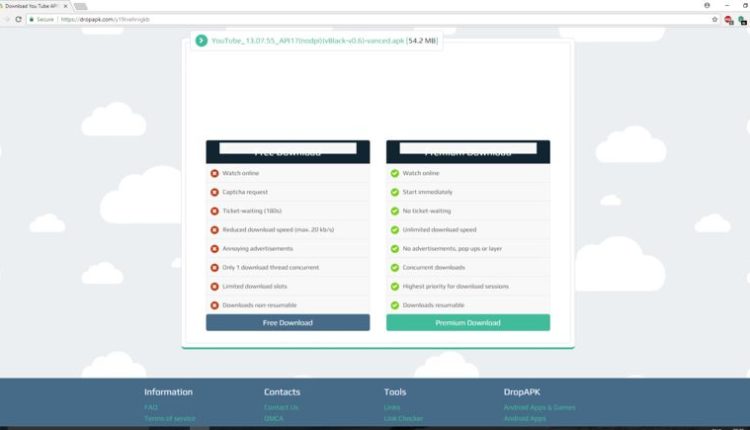Click the dropapk.com address bar
750x430 pixels.
pos(300,19)
